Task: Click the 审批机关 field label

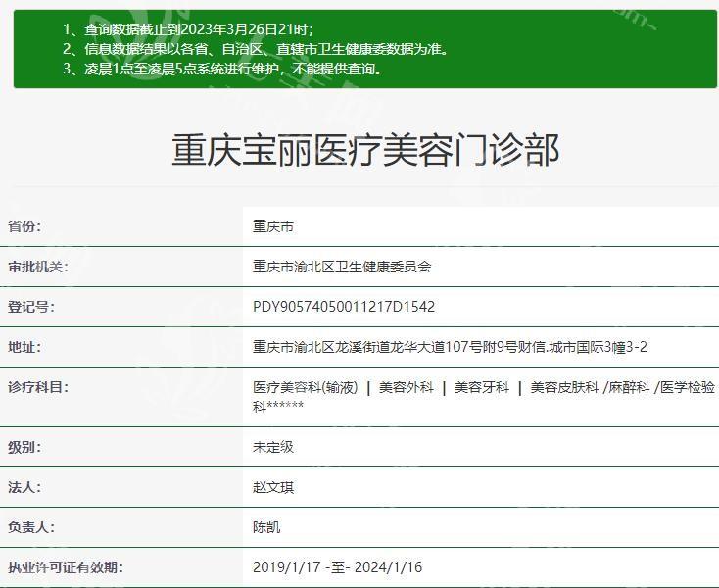Action: (38, 267)
